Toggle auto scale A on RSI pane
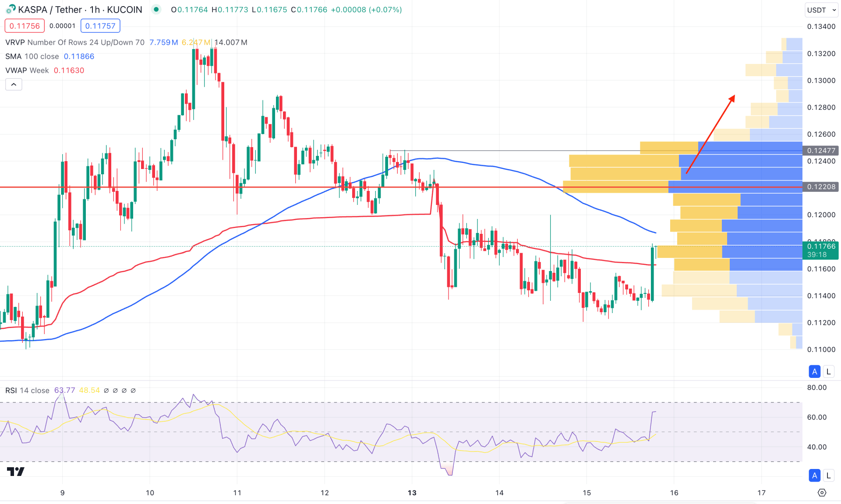This screenshot has width=841, height=504. point(814,476)
